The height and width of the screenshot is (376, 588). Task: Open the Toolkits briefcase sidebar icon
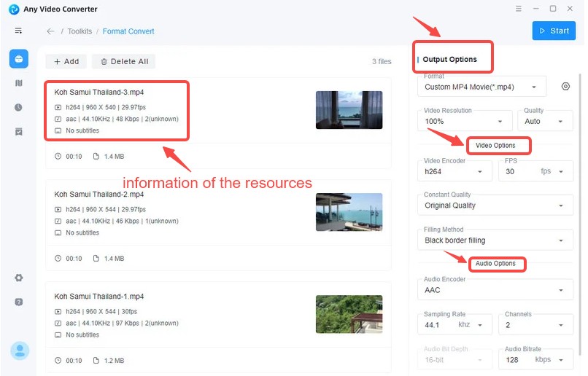pos(19,59)
